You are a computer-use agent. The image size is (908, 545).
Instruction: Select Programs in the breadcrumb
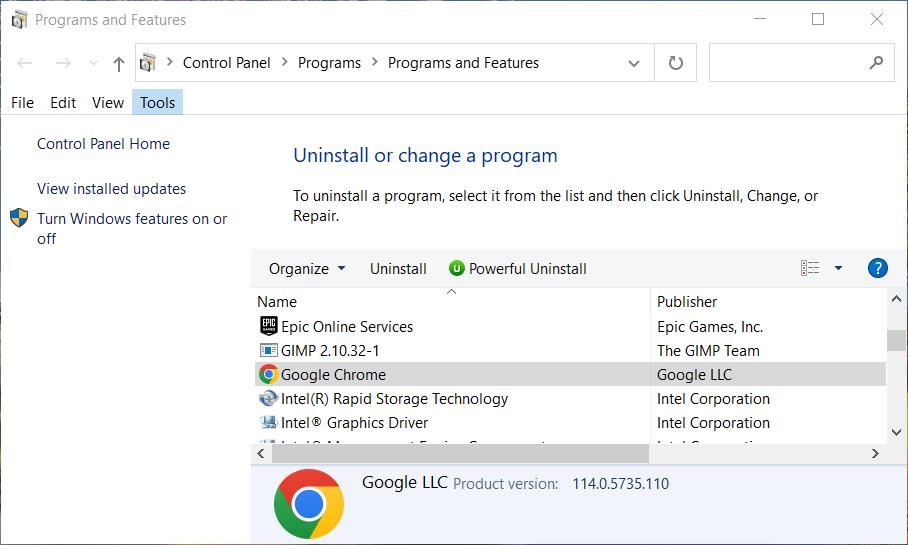[x=329, y=63]
